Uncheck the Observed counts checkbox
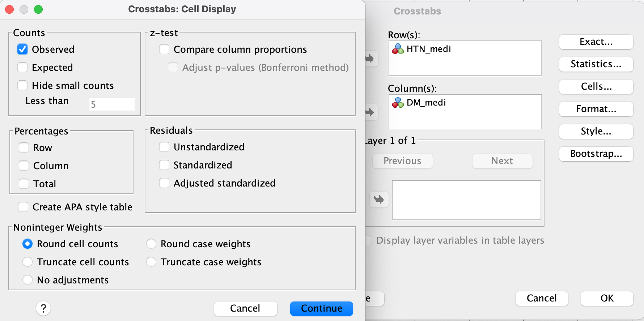The width and height of the screenshot is (644, 321). point(22,49)
